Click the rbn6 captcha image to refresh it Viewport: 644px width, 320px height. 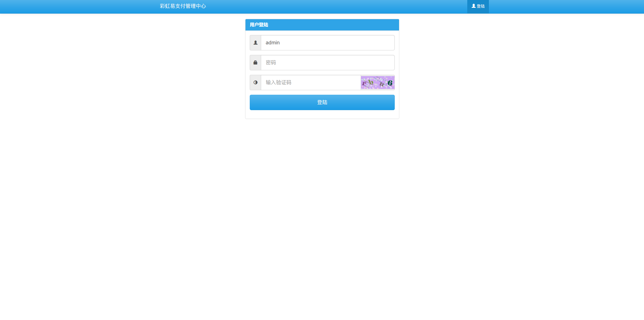tap(377, 82)
